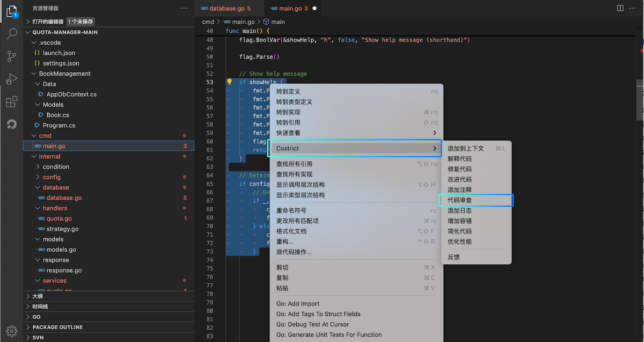Open Source Control view icon

[11, 56]
